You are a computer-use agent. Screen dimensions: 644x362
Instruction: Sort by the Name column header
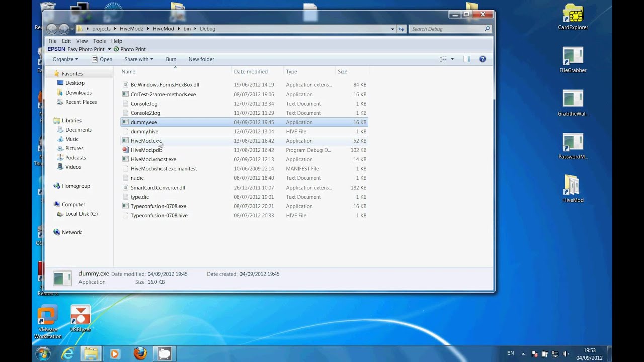click(128, 72)
